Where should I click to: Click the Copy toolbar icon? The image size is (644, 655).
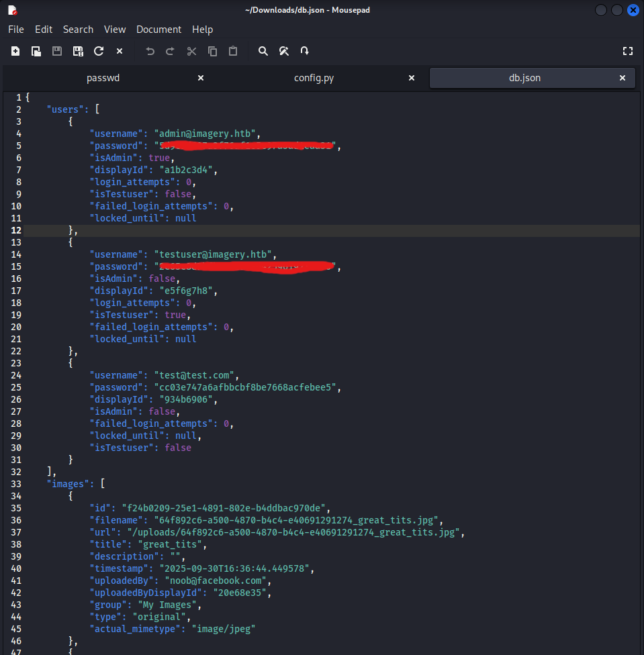[212, 51]
